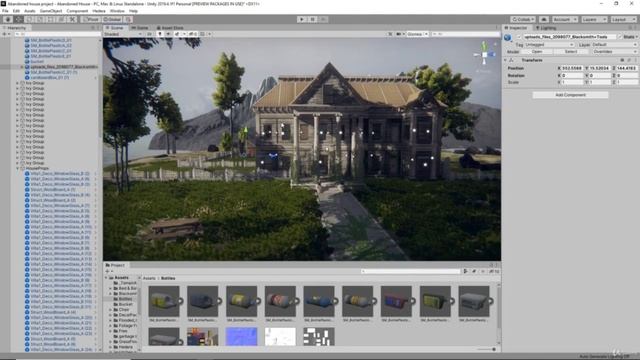
Task: Open the Collab dropdown
Action: point(523,19)
